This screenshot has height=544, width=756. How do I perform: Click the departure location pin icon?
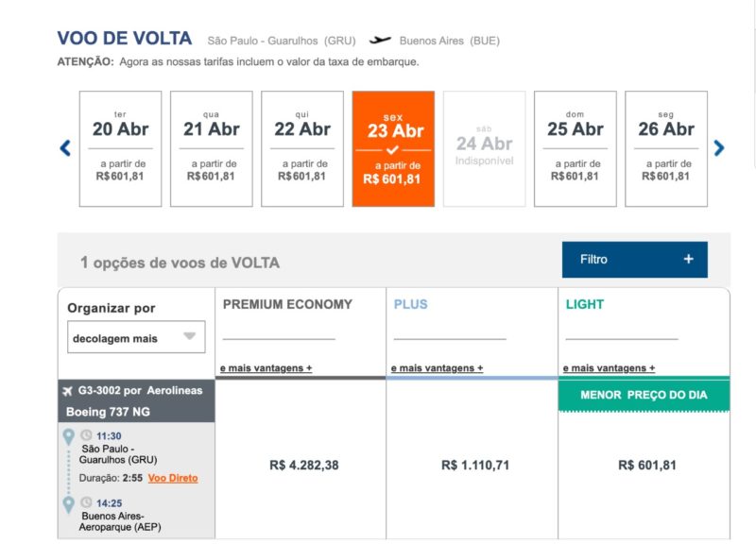point(68,436)
